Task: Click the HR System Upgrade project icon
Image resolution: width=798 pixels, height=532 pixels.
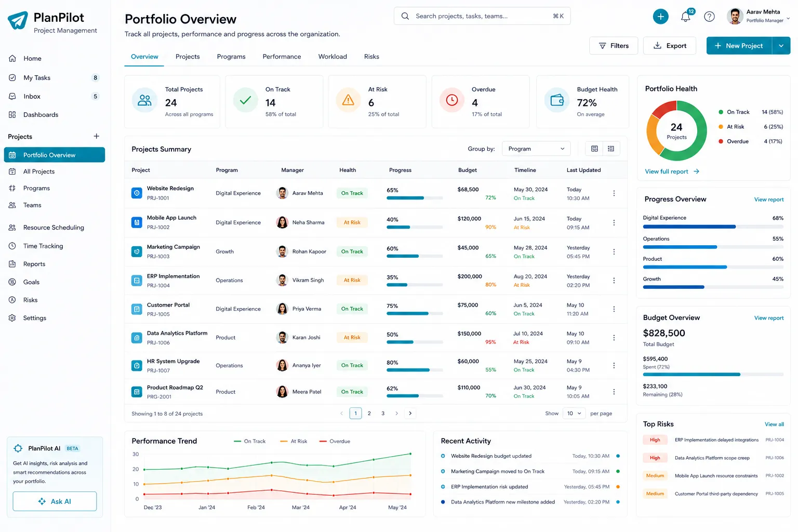Action: 137,365
